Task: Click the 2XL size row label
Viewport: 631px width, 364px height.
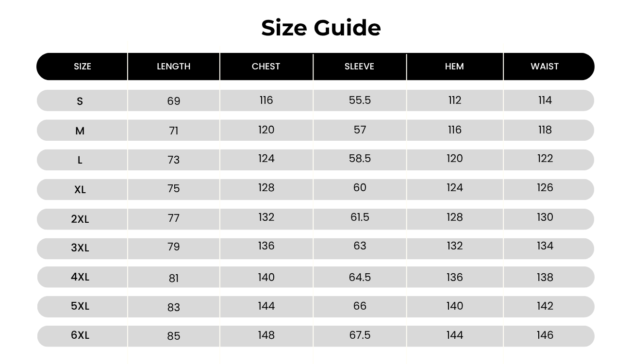Action: point(80,219)
